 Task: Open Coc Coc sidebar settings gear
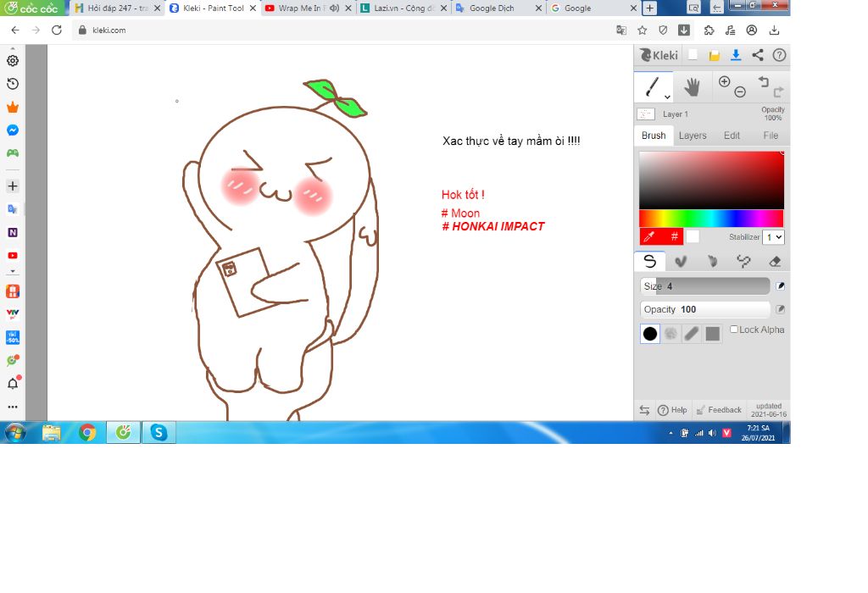[13, 61]
